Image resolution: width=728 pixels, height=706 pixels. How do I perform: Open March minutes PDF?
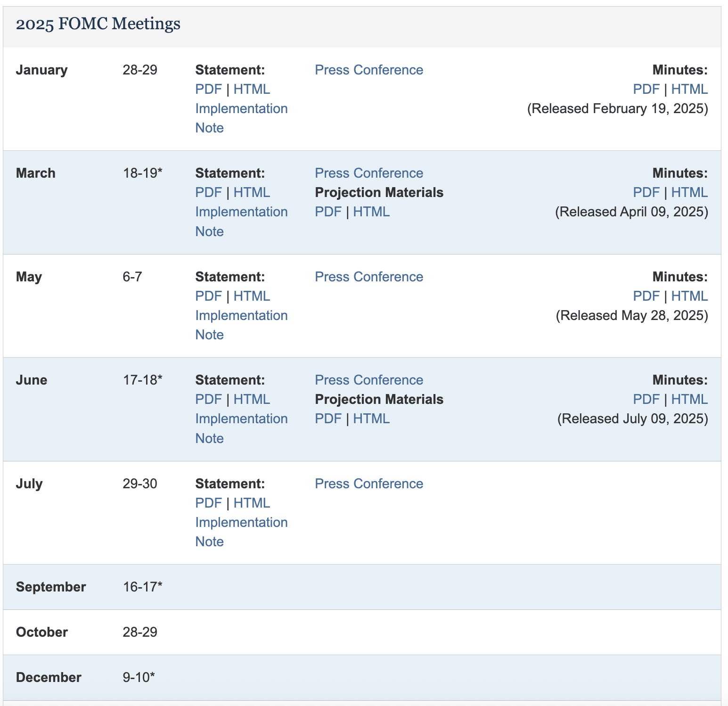tap(646, 192)
